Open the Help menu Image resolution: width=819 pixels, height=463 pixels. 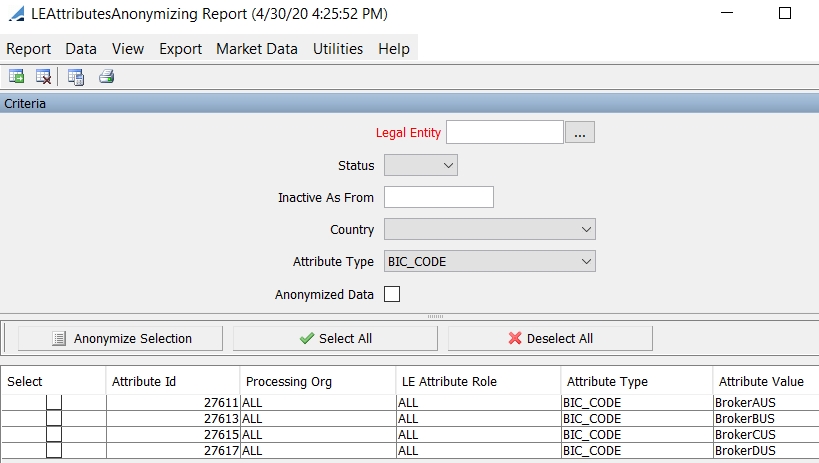pyautogui.click(x=394, y=49)
